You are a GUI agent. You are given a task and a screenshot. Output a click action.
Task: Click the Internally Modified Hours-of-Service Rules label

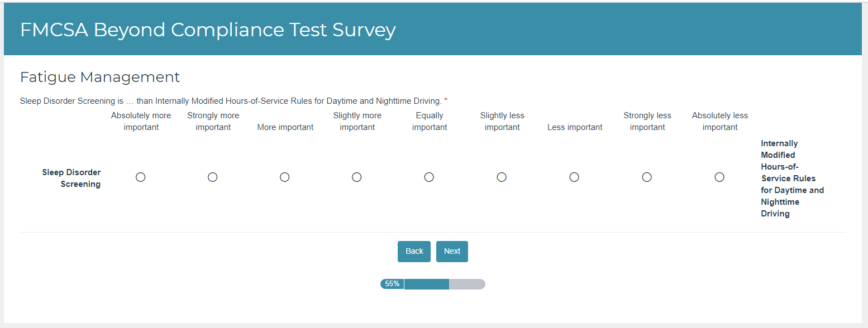(x=791, y=179)
